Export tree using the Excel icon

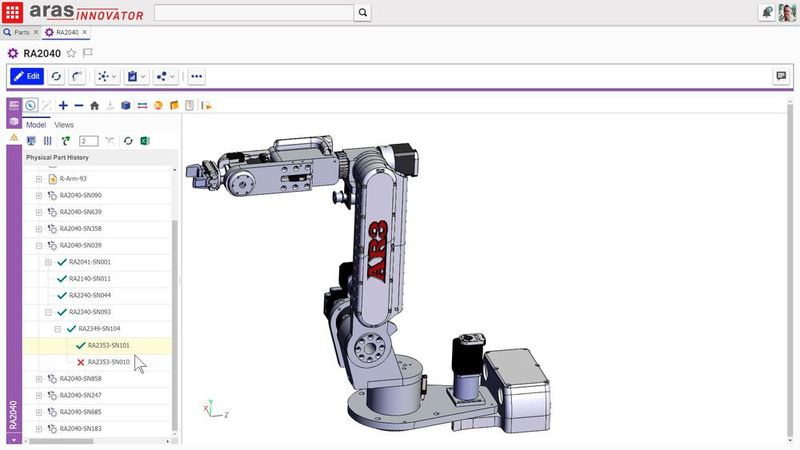pos(144,141)
